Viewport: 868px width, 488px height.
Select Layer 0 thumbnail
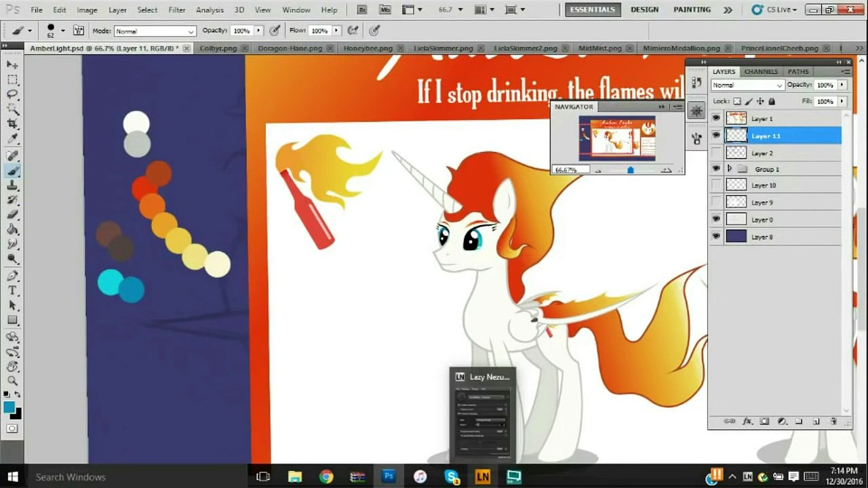[736, 219]
